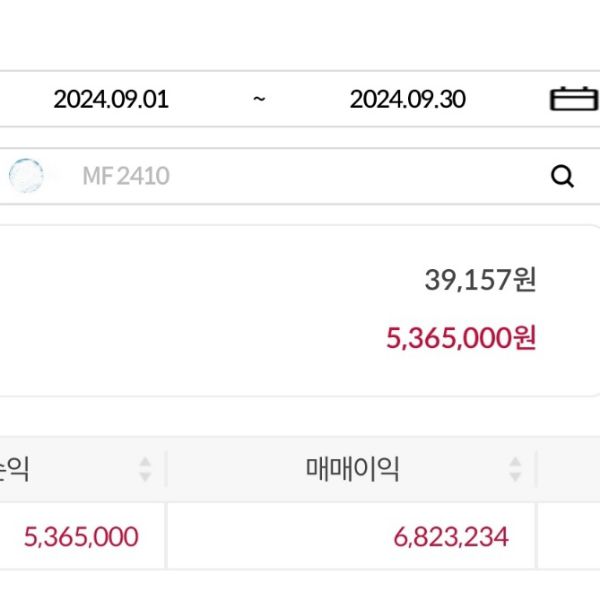
Task: Focus the MF 2410 search field
Action: click(300, 177)
